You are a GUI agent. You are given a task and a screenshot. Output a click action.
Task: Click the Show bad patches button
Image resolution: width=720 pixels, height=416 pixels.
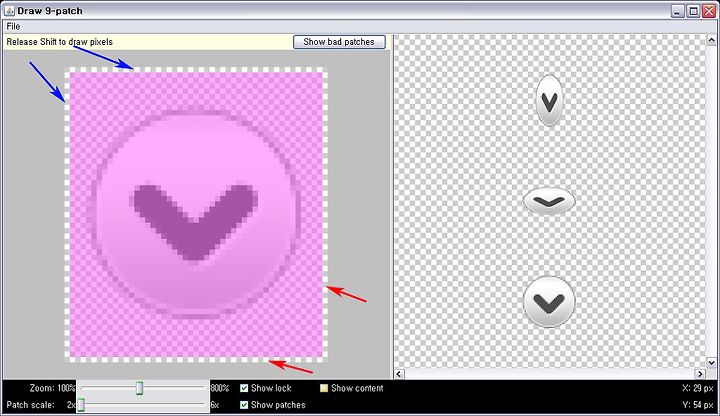[339, 42]
